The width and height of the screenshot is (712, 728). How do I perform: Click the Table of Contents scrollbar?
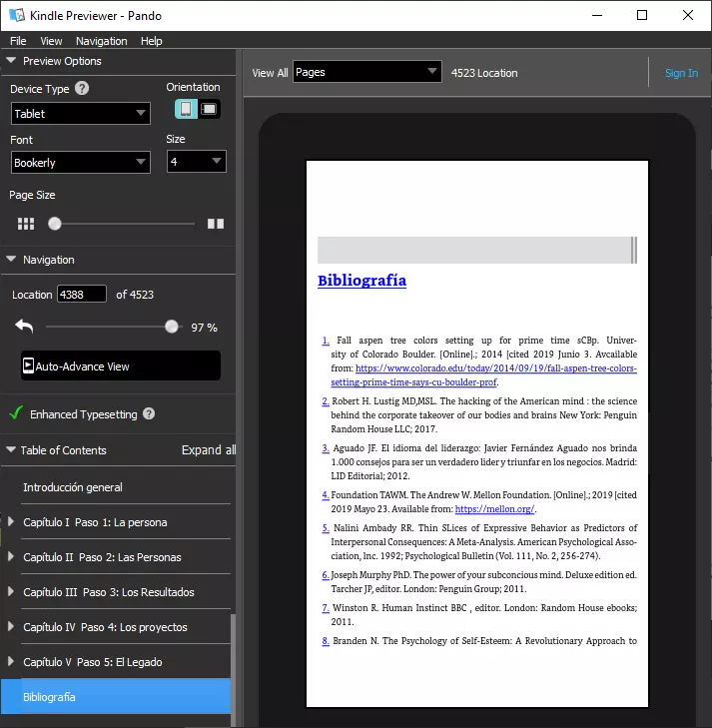click(233, 668)
